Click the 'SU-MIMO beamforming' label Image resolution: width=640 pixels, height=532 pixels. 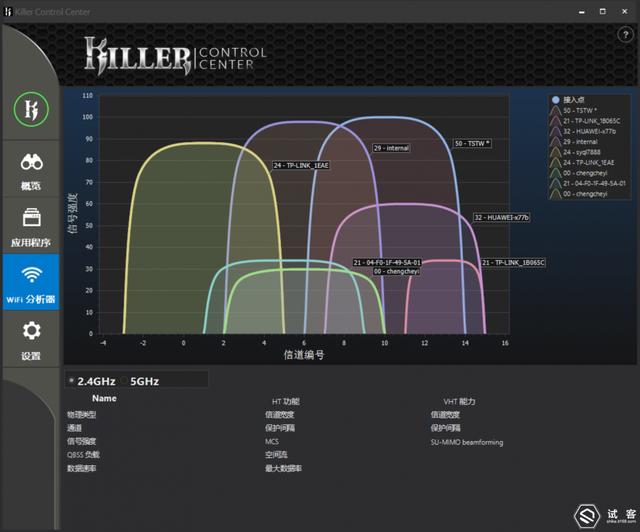point(467,443)
